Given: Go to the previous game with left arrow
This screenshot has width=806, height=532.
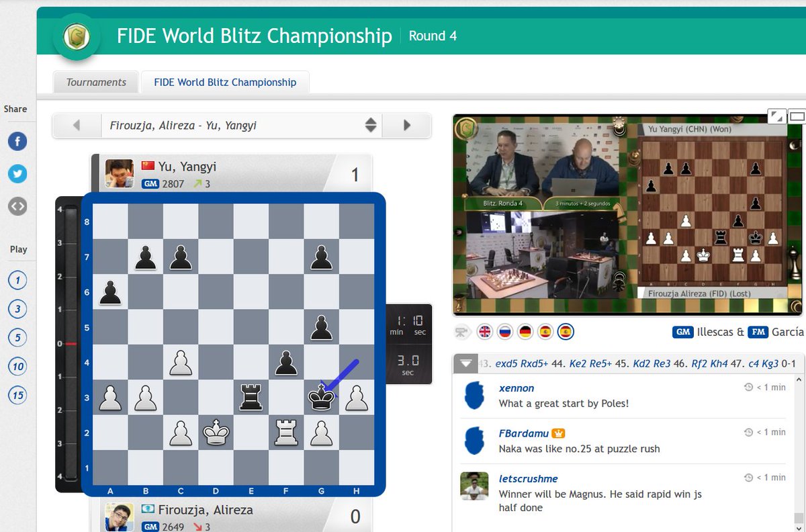Looking at the screenshot, I should 77,125.
